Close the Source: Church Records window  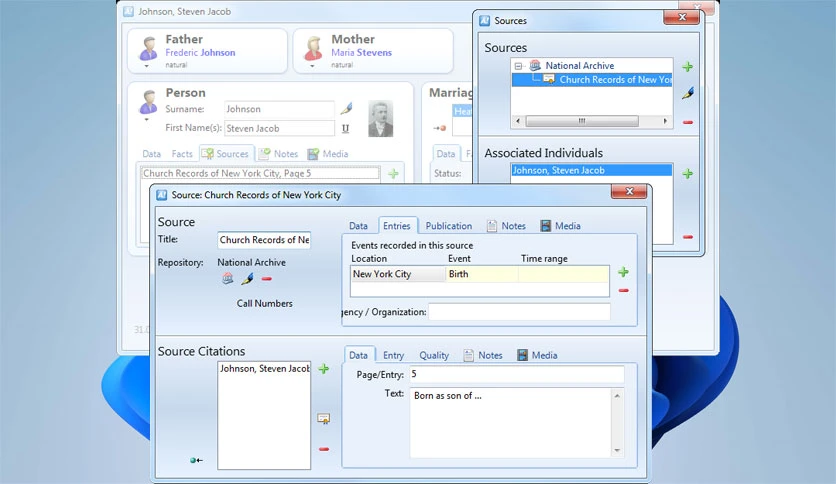point(629,191)
